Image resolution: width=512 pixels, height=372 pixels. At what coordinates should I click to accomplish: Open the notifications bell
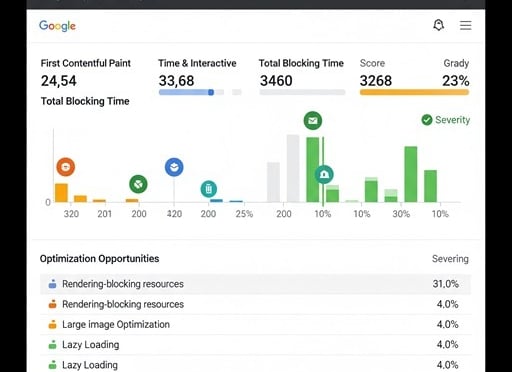point(438,25)
